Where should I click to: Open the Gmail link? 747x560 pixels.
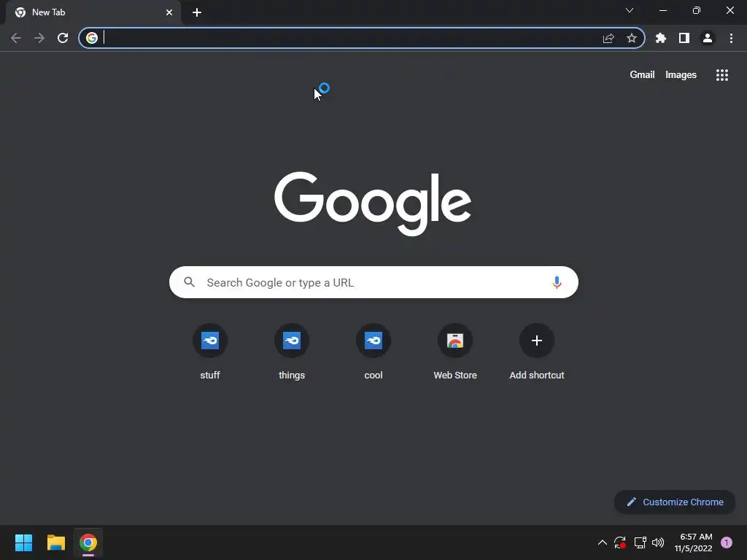pyautogui.click(x=642, y=75)
